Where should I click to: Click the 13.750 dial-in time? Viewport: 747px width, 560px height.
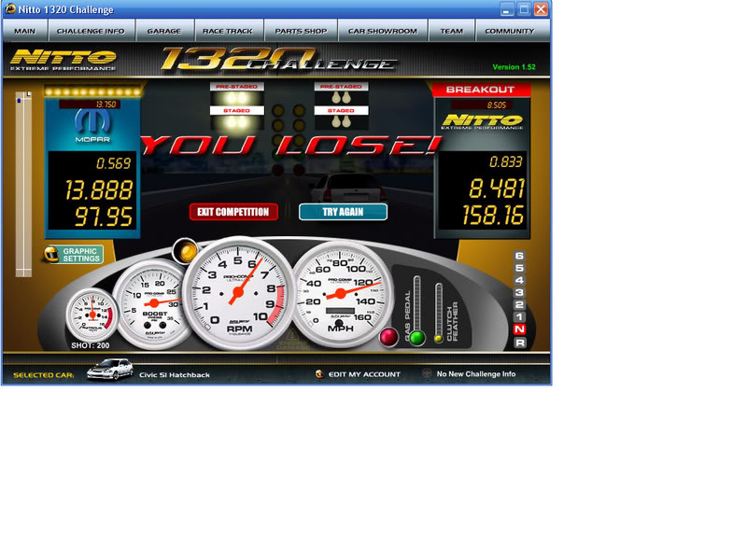click(106, 105)
